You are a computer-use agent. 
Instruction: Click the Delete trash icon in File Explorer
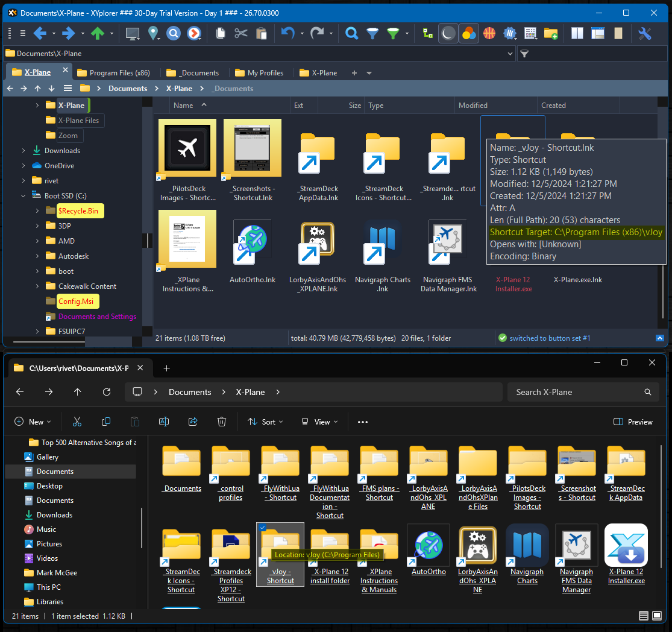point(222,422)
